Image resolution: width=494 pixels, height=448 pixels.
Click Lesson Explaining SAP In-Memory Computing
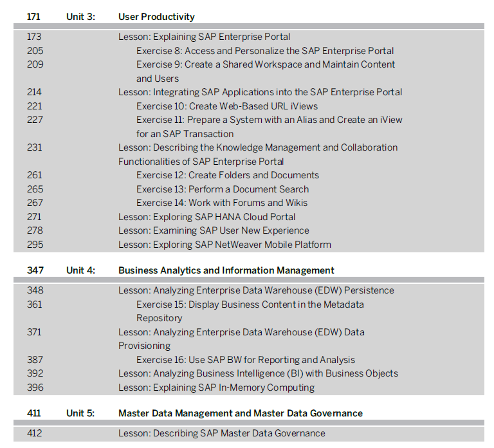click(x=216, y=387)
